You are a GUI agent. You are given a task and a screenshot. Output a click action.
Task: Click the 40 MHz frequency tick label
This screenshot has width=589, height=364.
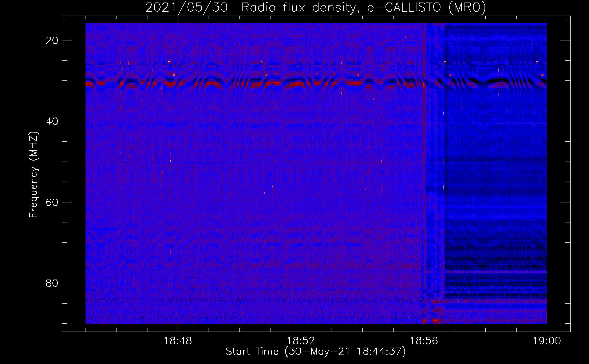click(52, 121)
